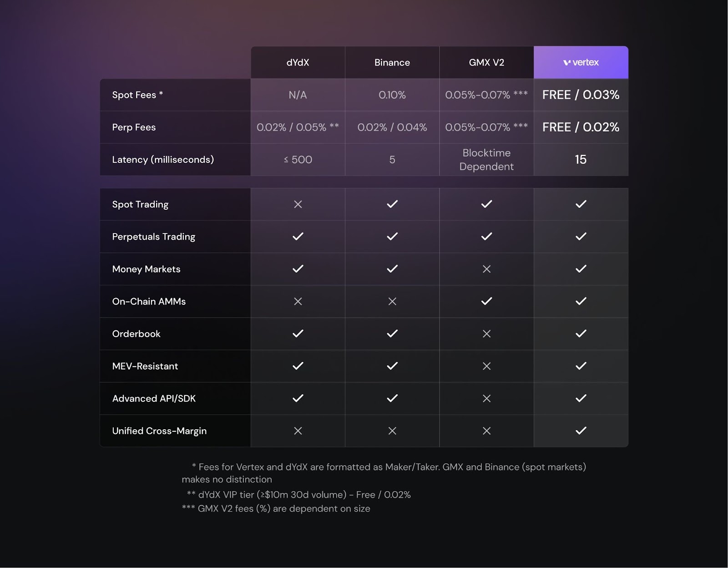This screenshot has height=568, width=728.
Task: Select the "Unified Cross-Margin" row label
Action: pyautogui.click(x=159, y=431)
